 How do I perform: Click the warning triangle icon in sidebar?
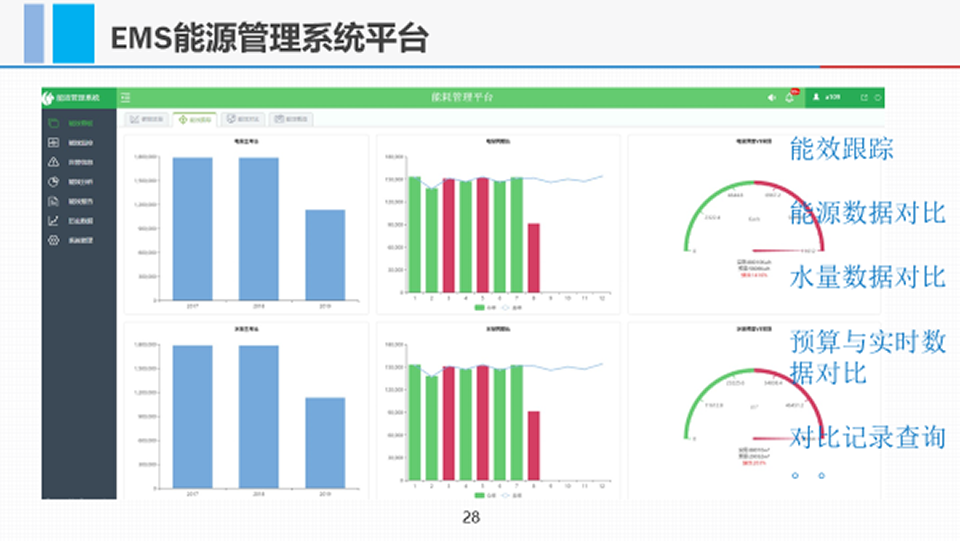coord(54,162)
